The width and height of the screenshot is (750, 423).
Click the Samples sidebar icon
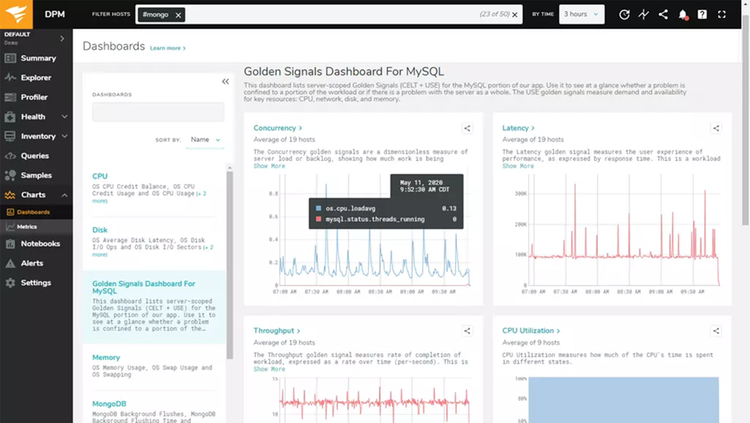[10, 175]
